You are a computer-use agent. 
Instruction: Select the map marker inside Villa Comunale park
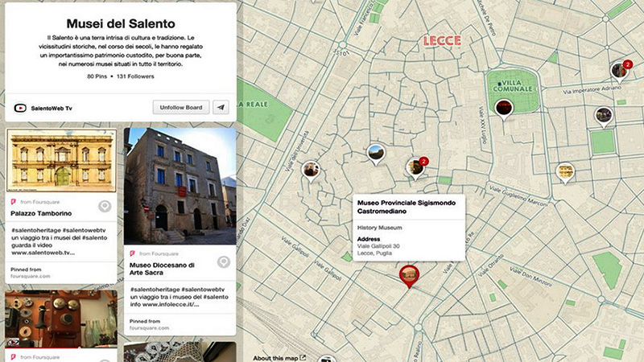coord(504,109)
